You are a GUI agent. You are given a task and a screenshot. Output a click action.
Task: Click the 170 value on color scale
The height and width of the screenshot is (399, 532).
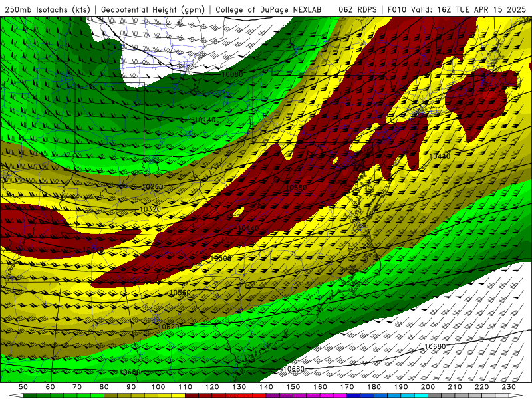tap(347, 387)
